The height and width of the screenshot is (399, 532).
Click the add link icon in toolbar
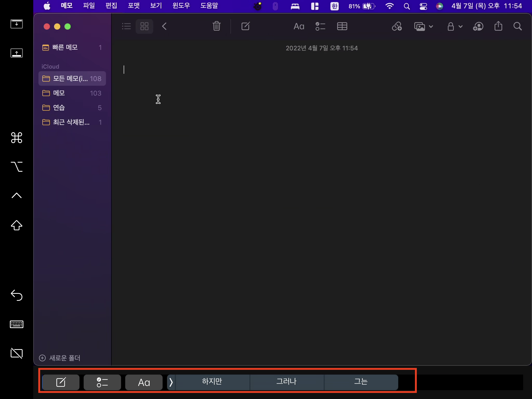[x=397, y=26]
